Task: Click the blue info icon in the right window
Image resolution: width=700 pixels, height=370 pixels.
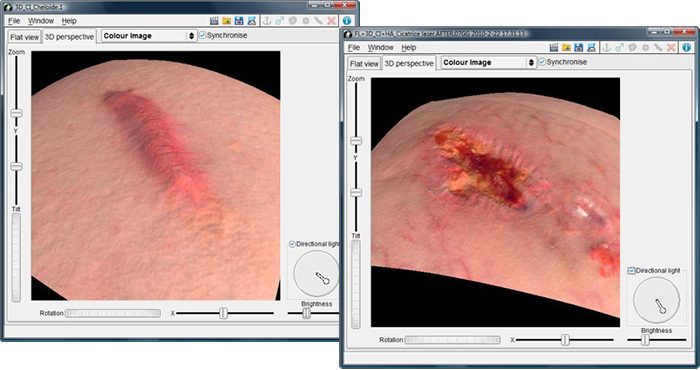Action: [686, 47]
